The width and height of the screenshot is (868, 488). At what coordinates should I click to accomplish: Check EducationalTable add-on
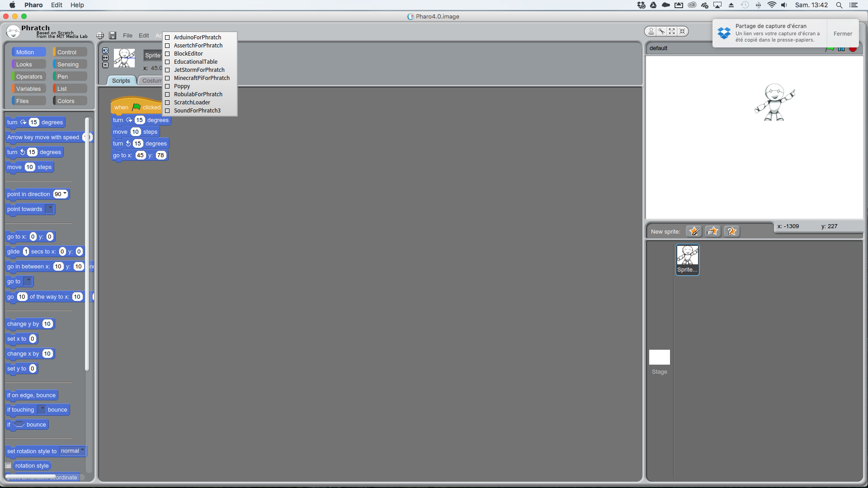[167, 62]
